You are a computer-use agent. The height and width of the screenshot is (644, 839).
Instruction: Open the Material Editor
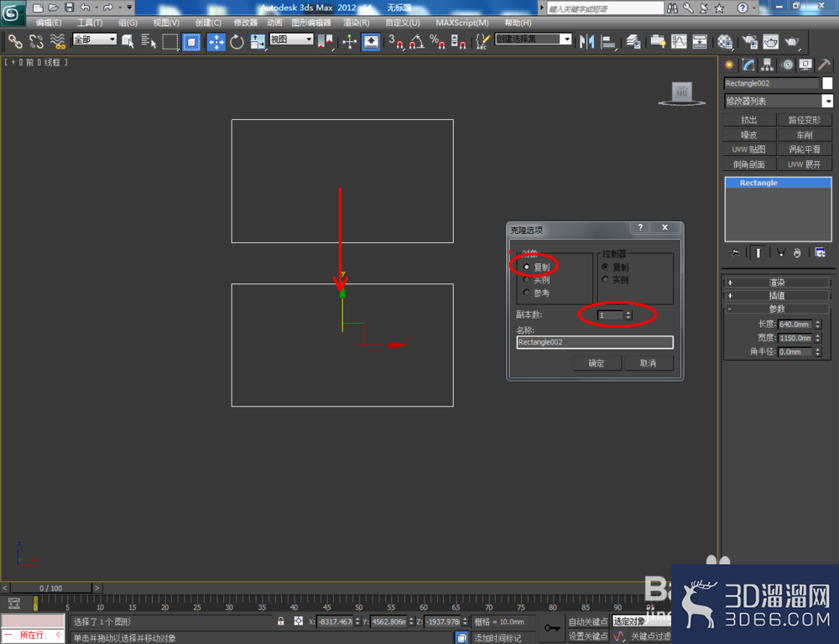725,41
